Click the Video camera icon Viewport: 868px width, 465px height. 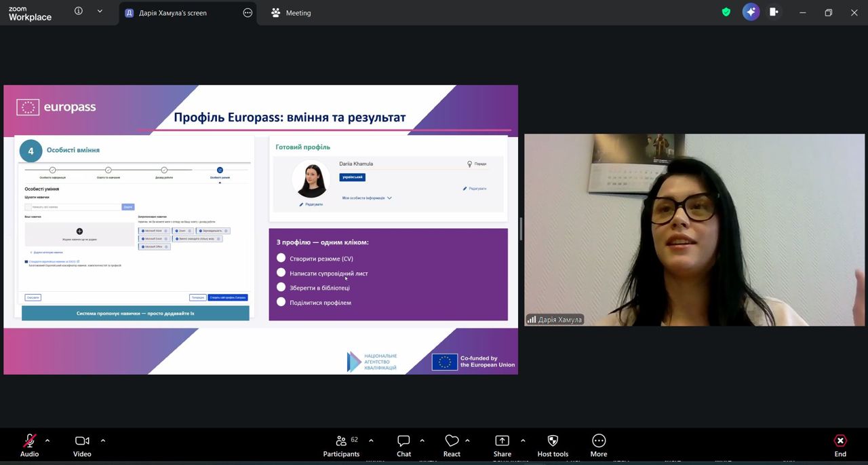coord(82,441)
